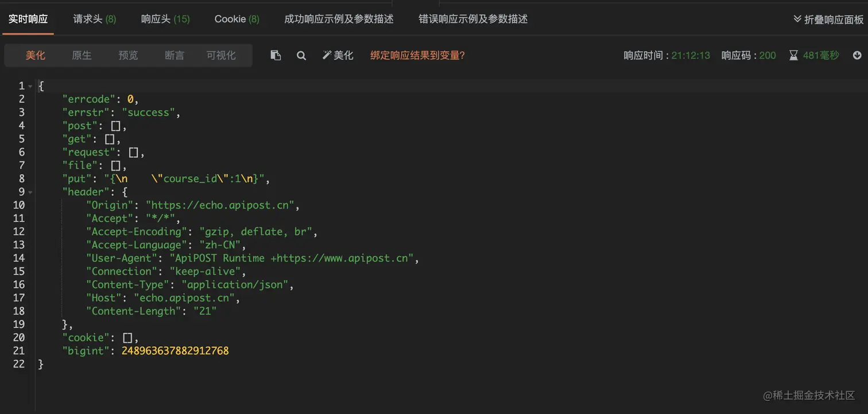Click the response time value 21:12:13
The width and height of the screenshot is (868, 414).
coord(691,56)
